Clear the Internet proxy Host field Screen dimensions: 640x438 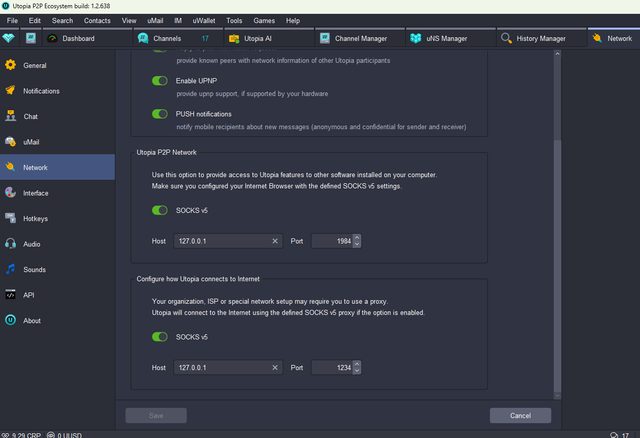pos(275,367)
